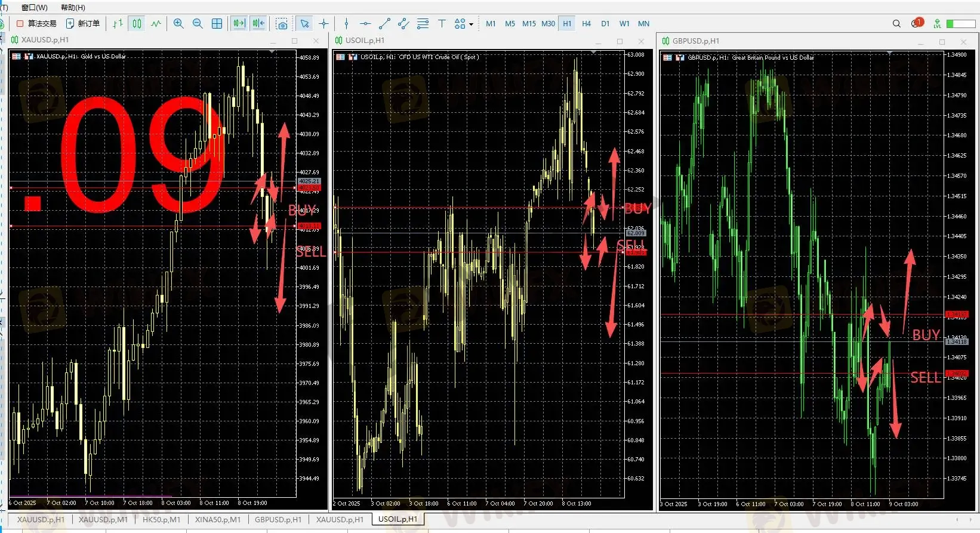Image resolution: width=980 pixels, height=533 pixels.
Task: Select the M5 timeframe
Action: pos(510,24)
